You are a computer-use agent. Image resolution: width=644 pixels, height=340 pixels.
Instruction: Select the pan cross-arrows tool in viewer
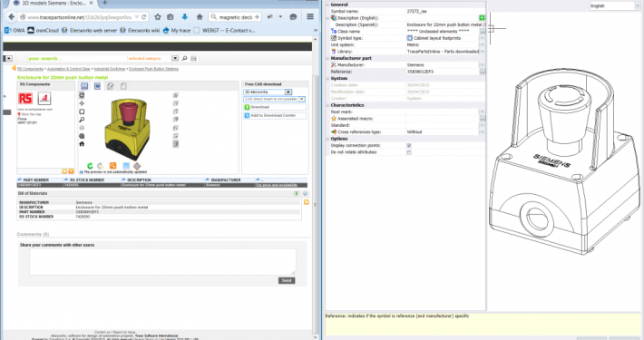pyautogui.click(x=82, y=103)
